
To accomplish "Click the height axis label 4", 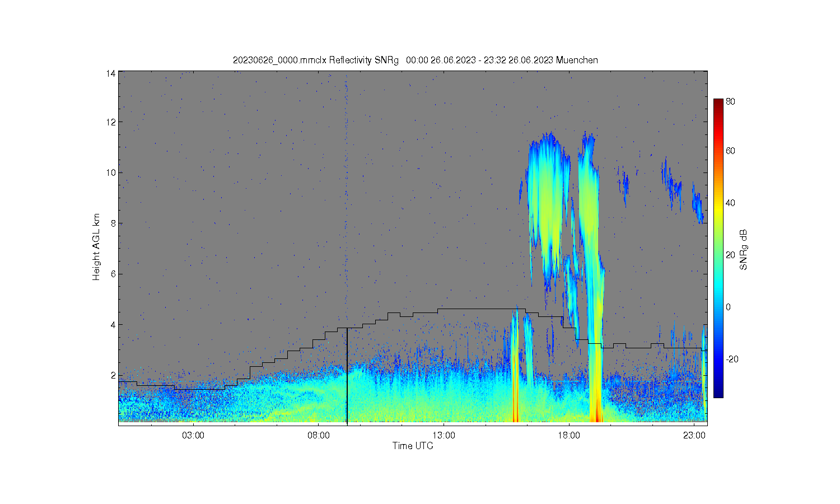I will point(113,324).
